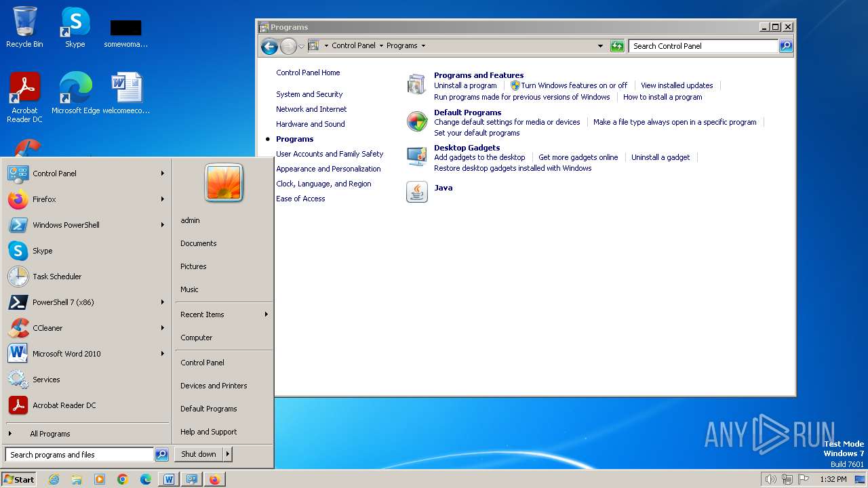Click the Control Panel search magnifier icon
Image resolution: width=868 pixels, height=488 pixels.
click(786, 46)
